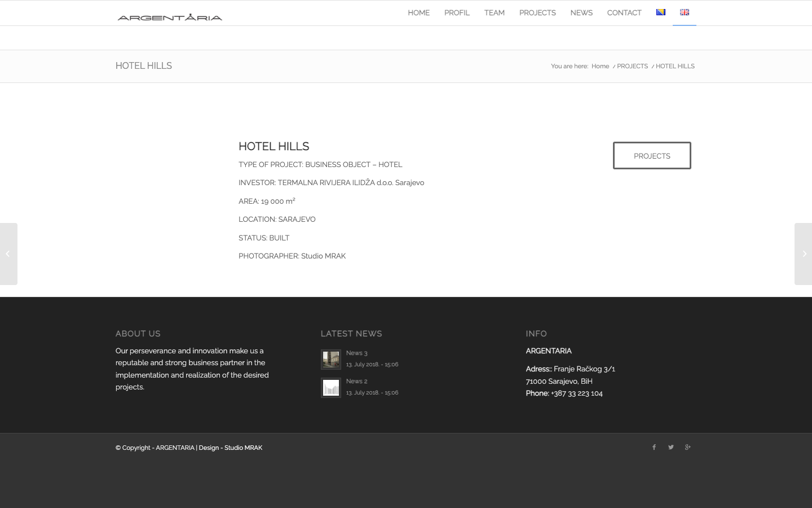Click Home in the breadcrumb
The image size is (812, 508).
click(x=600, y=66)
